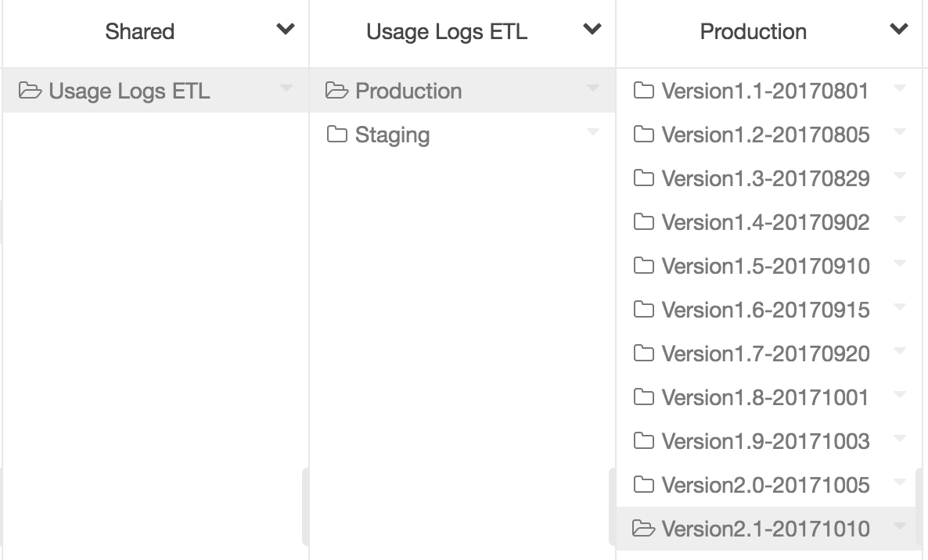
Task: Open the Version1.9-20171003 folder
Action: [x=765, y=441]
